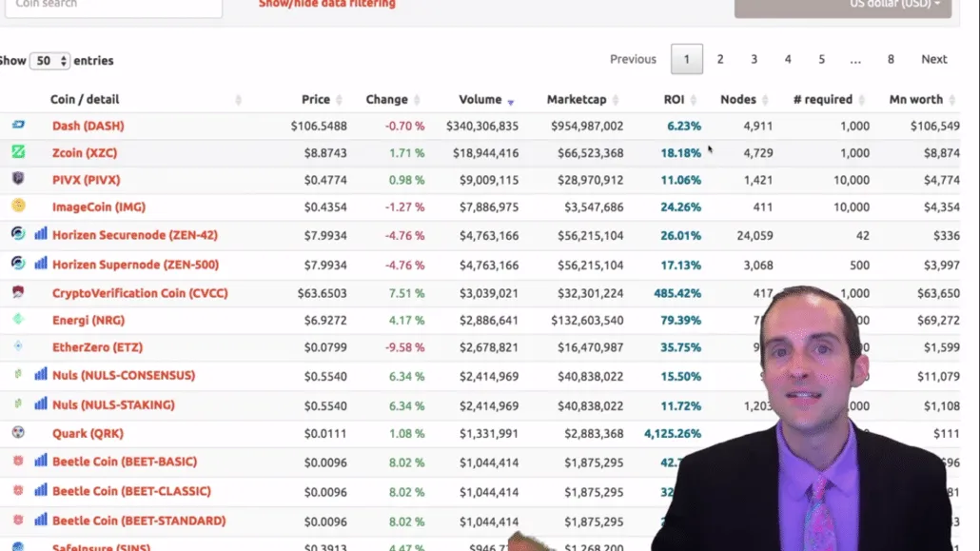Viewport: 980px width, 551px height.
Task: Sort table by ROI column
Action: click(674, 99)
